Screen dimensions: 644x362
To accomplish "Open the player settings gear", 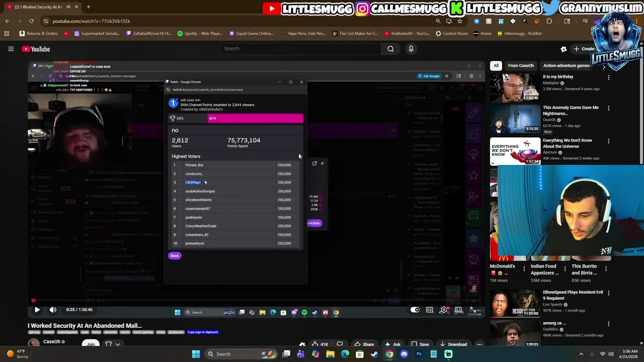I will pyautogui.click(x=444, y=310).
